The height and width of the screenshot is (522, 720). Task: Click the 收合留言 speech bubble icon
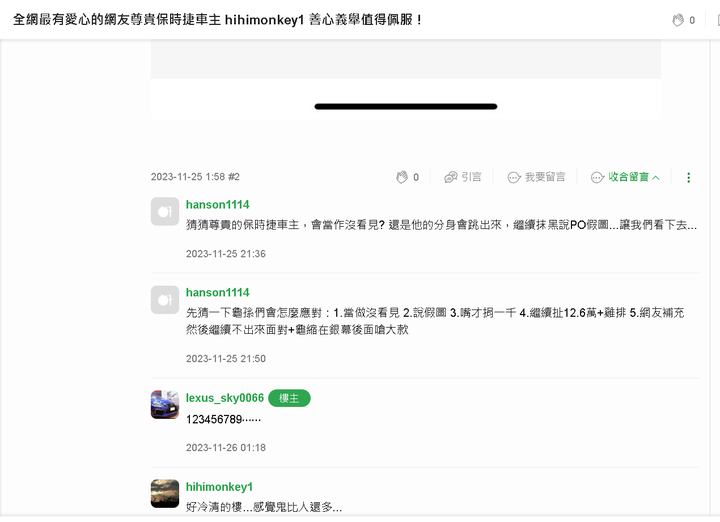tap(597, 178)
